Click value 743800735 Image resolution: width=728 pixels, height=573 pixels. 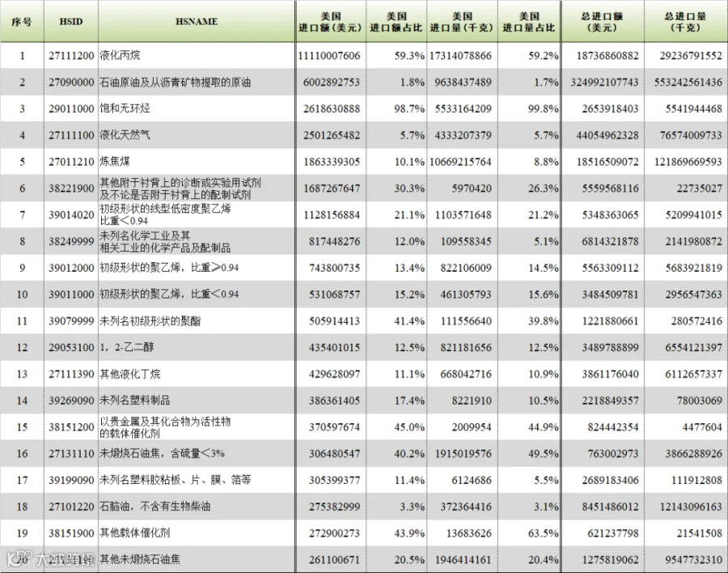334,268
